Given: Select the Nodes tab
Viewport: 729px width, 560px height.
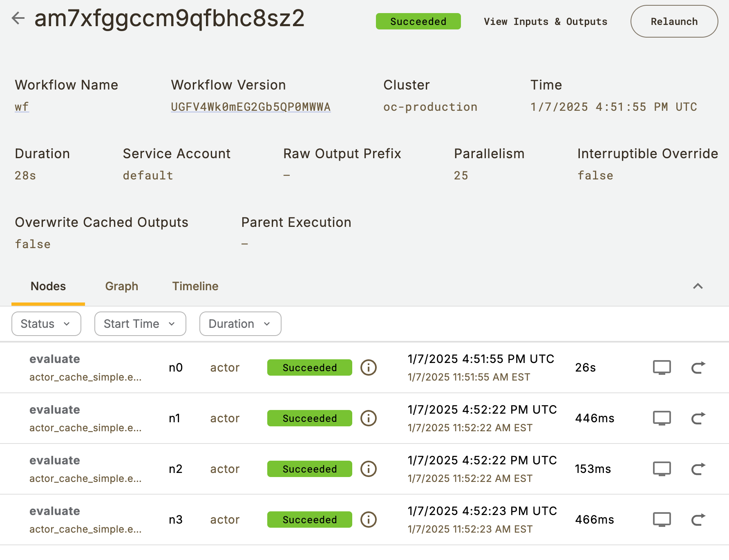Looking at the screenshot, I should coord(48,286).
